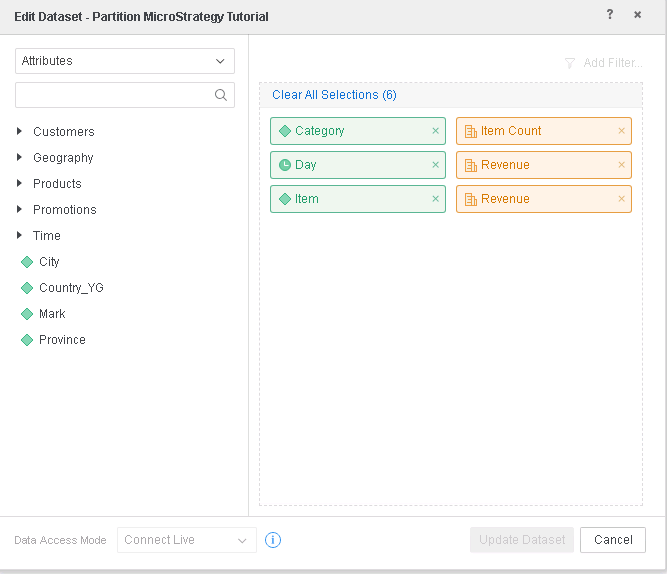
Task: Open the help question mark icon
Action: (x=610, y=15)
